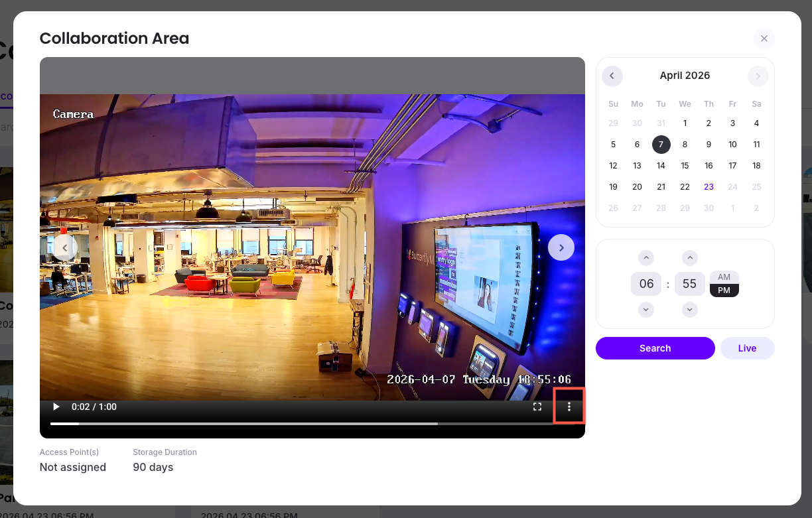The image size is (812, 518).
Task: Increase the hour value
Action: tap(646, 258)
